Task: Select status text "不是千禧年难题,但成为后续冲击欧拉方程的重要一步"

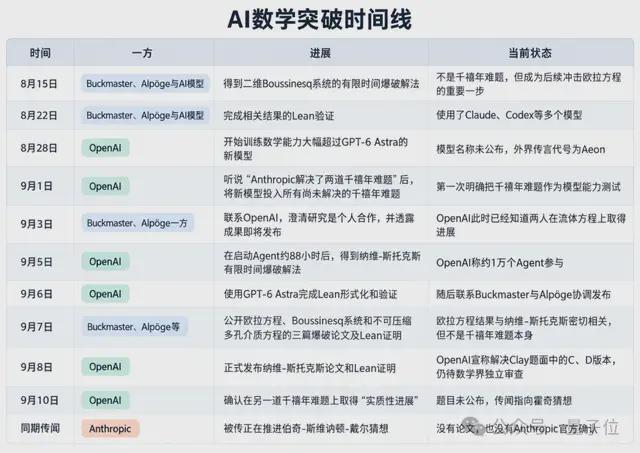Action: (x=529, y=84)
